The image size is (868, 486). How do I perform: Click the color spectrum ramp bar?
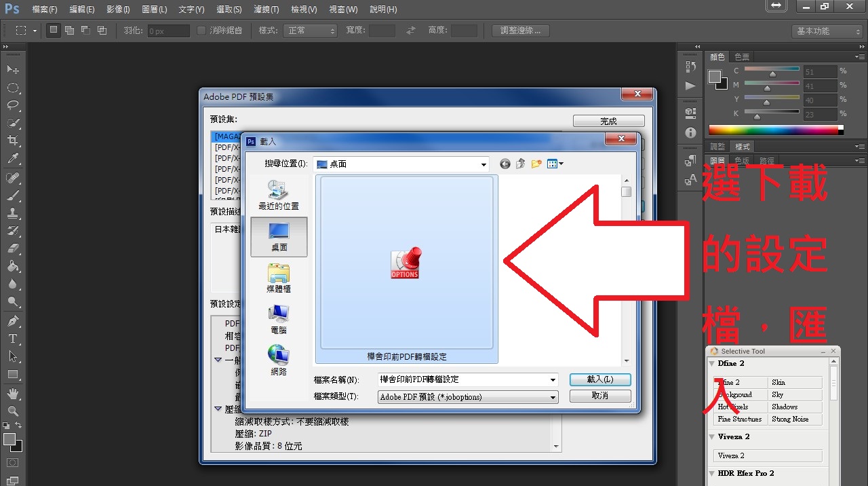pyautogui.click(x=773, y=130)
